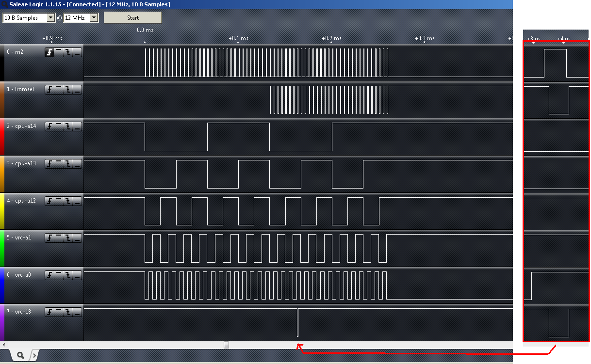This screenshot has width=591, height=364.
Task: Click the scrollbar left arrow
Action: click(3, 345)
